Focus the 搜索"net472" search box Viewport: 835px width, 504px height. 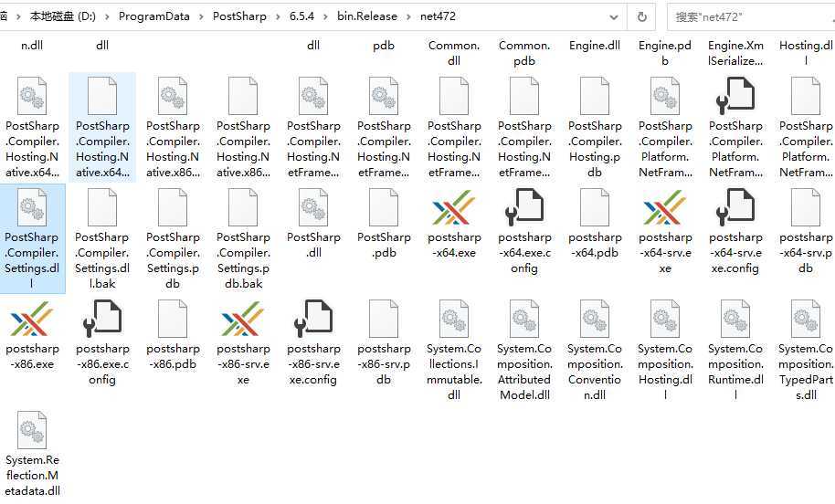coord(751,17)
